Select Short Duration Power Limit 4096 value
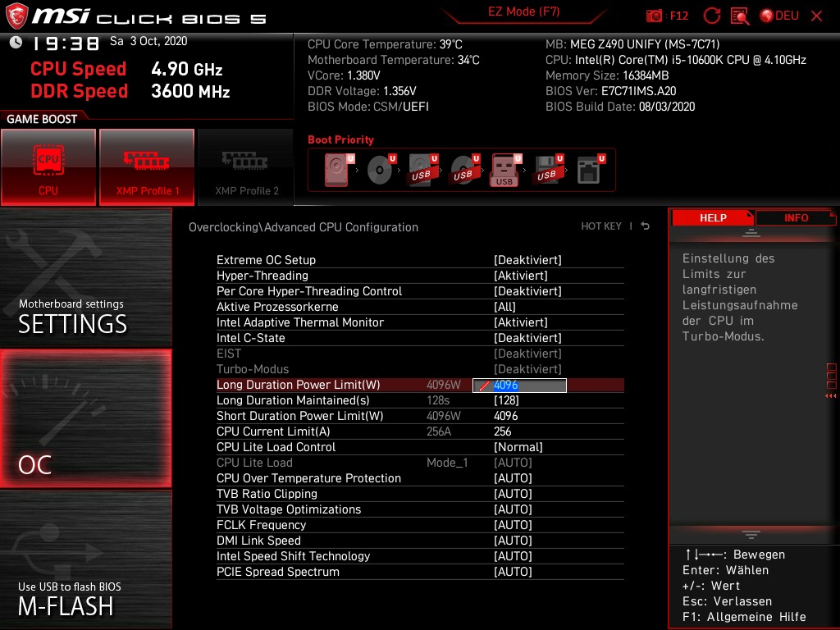840x630 pixels. [505, 416]
